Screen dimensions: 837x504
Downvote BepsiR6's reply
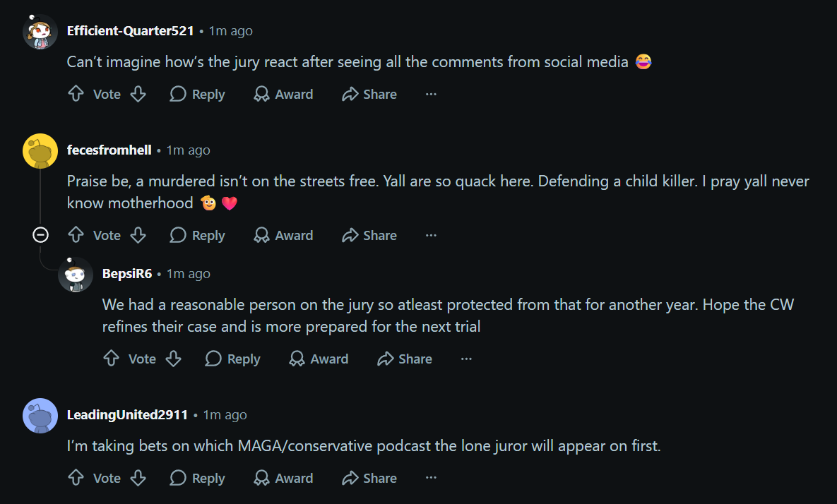tap(174, 359)
